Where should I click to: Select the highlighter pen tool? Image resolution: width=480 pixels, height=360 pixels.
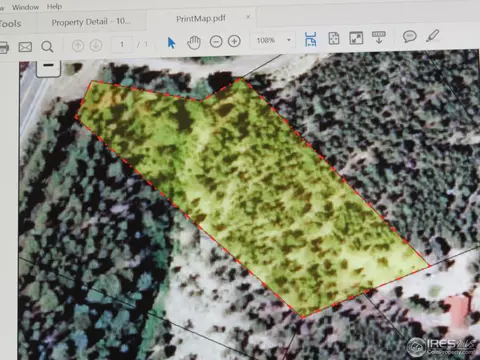coord(432,36)
